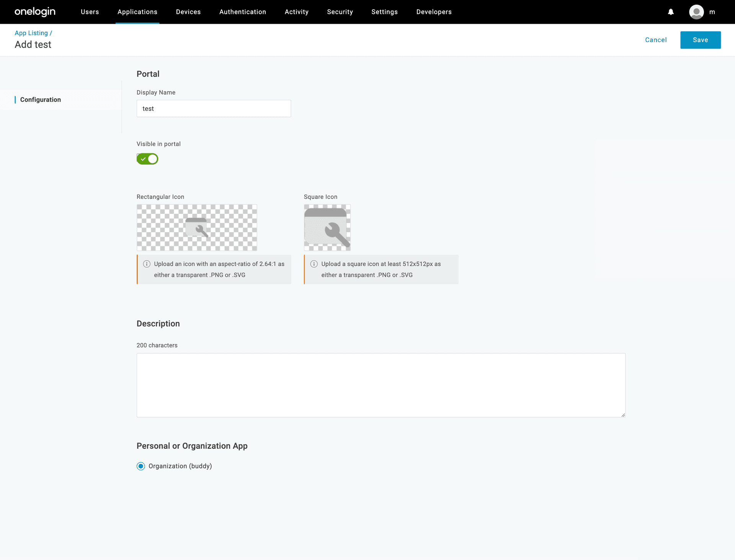Open the notifications bell
Viewport: 735px width, 560px height.
[x=671, y=12]
